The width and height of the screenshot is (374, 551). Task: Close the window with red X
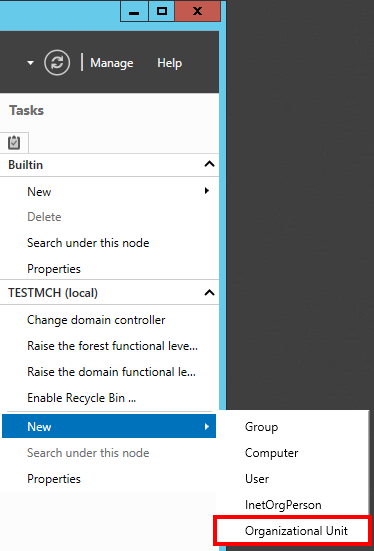coord(198,11)
